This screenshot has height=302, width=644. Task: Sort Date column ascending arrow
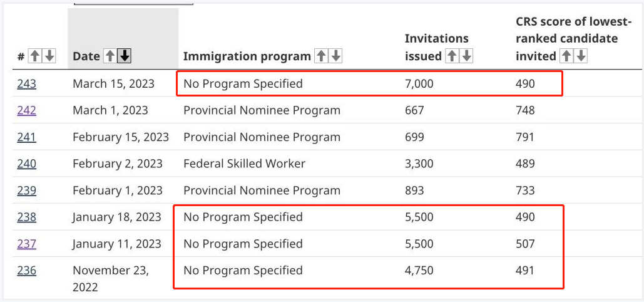point(110,56)
